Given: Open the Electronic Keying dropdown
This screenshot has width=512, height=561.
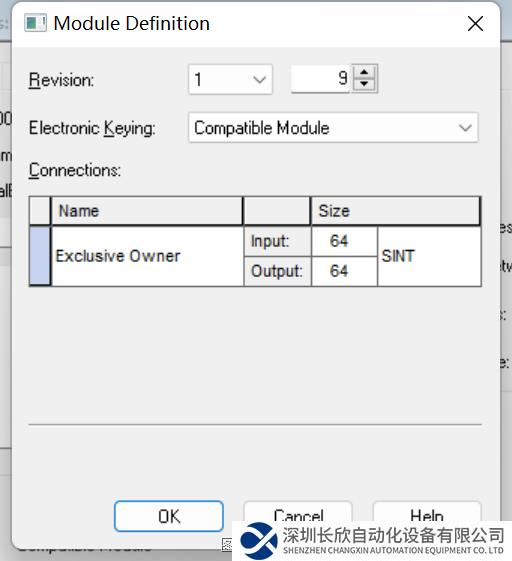Looking at the screenshot, I should (x=333, y=128).
